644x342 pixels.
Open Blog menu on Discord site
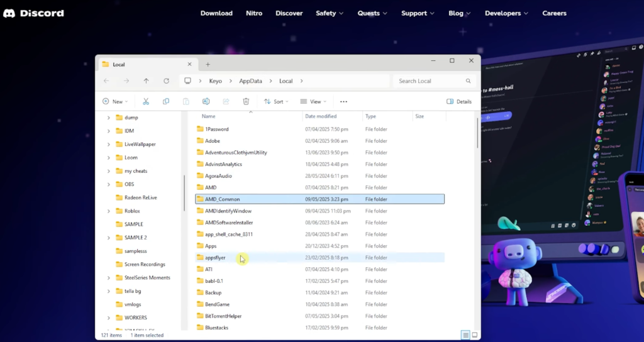point(460,13)
